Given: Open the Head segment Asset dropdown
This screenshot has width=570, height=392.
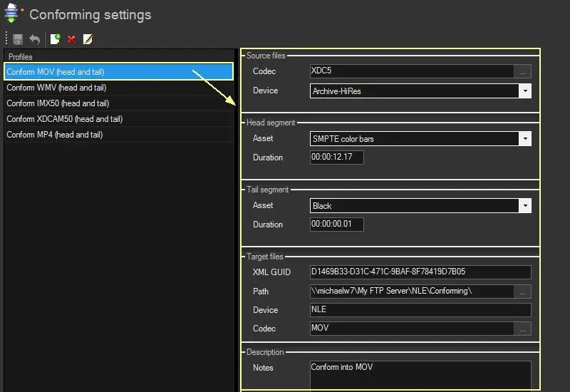Looking at the screenshot, I should click(x=525, y=139).
